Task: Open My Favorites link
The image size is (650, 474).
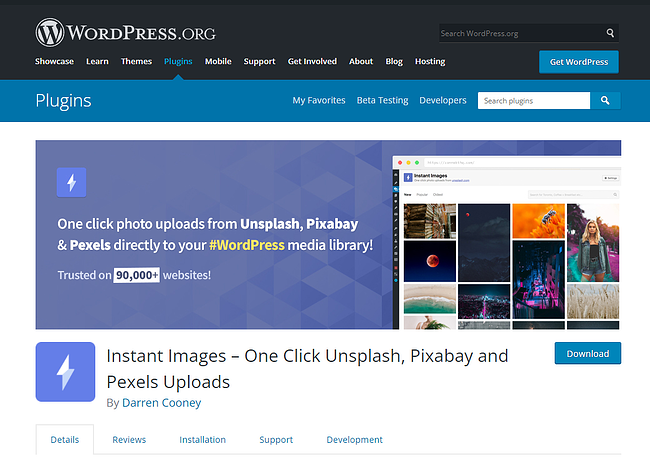Action: [319, 100]
